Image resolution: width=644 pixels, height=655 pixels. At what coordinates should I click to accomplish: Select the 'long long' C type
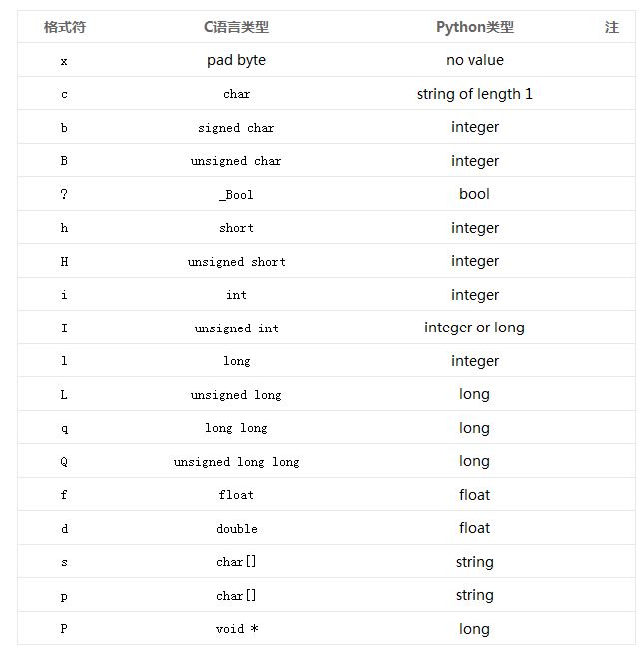(236, 428)
